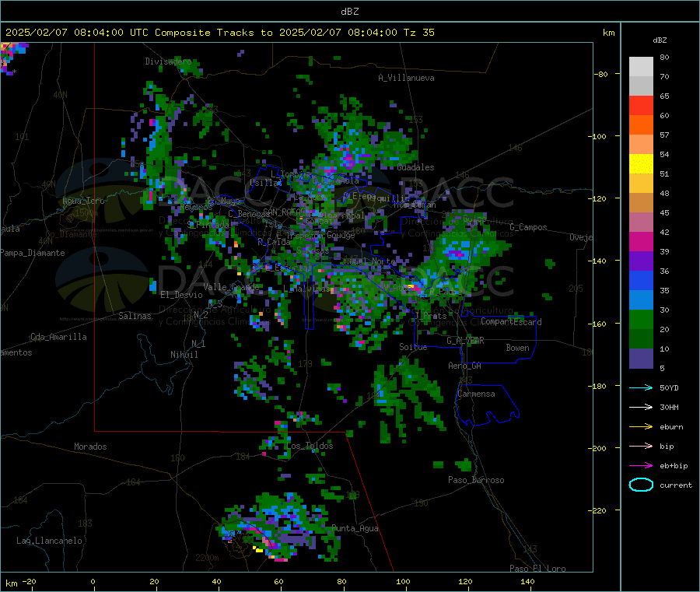Click the 'Salinas' map label

point(135,316)
